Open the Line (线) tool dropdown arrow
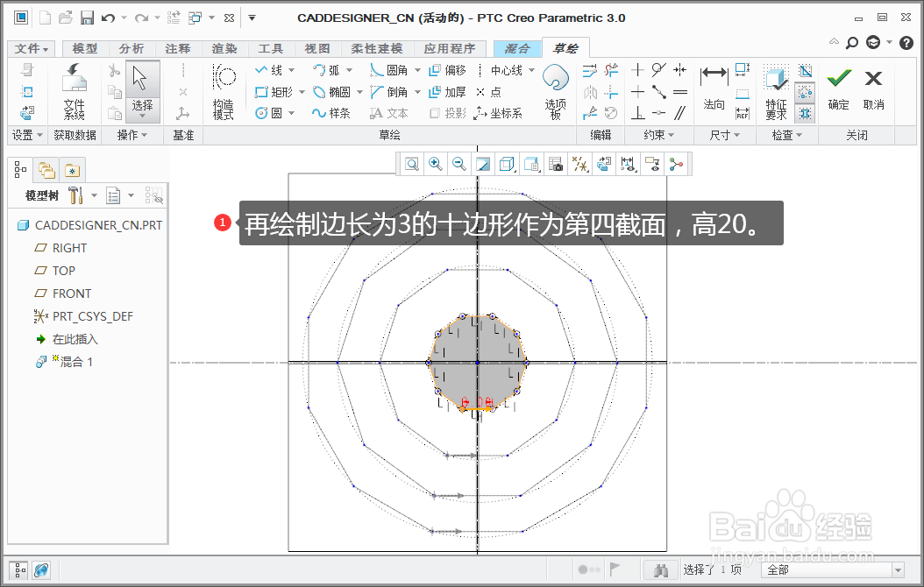Screen dimensions: 924x587 pos(292,70)
